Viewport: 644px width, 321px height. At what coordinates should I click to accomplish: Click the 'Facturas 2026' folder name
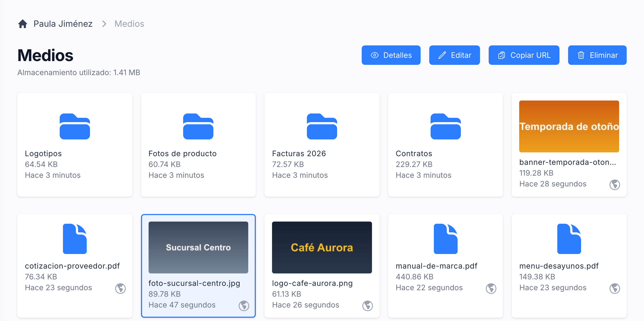(299, 153)
